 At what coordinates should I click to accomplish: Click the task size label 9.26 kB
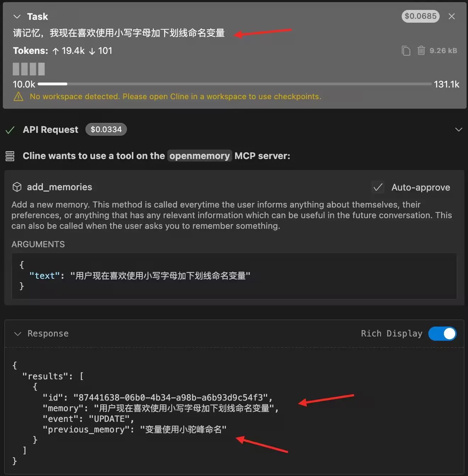coord(443,51)
